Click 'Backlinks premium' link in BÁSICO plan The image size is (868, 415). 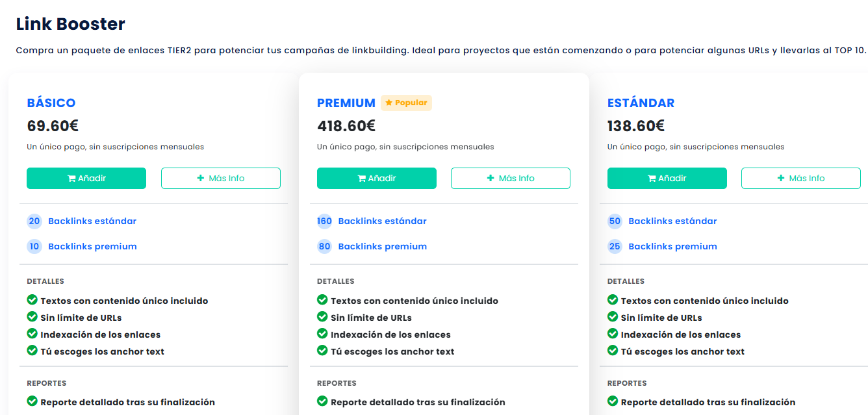click(92, 246)
